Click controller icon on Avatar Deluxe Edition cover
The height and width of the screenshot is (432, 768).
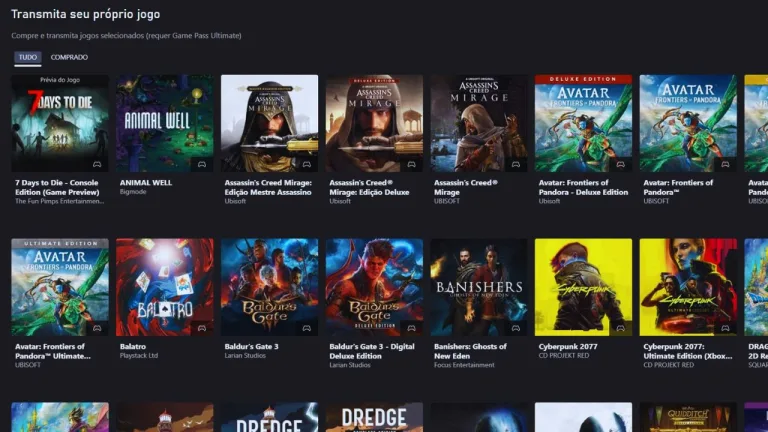[x=621, y=165]
